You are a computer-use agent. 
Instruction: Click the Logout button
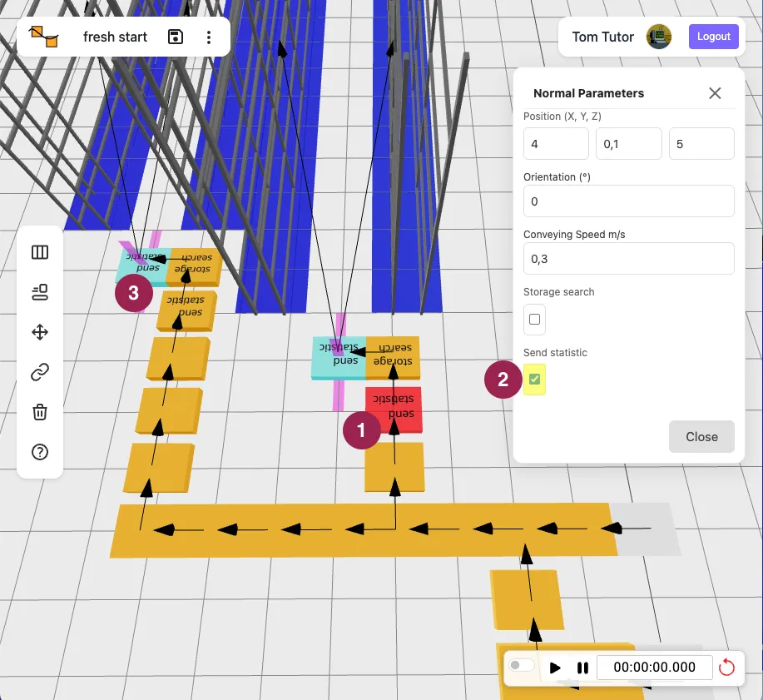point(713,37)
